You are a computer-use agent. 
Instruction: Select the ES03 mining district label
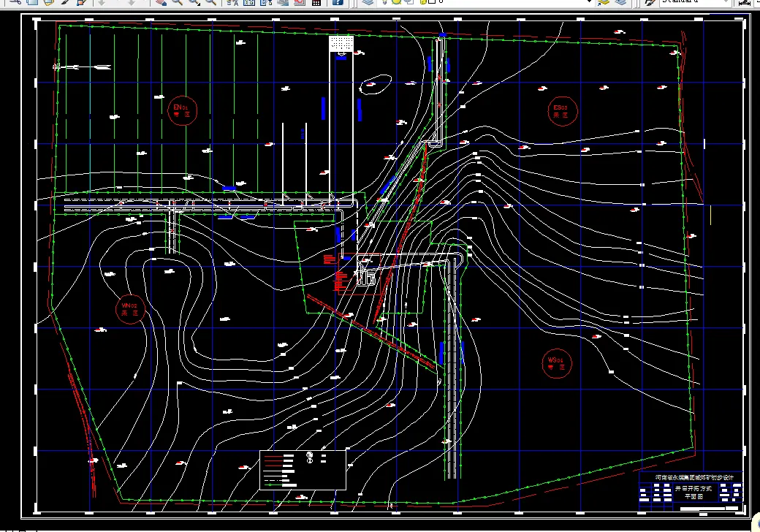tap(562, 111)
